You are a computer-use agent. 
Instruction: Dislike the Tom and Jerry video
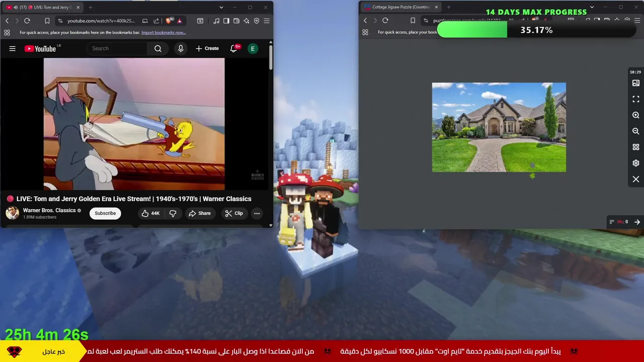point(173,213)
